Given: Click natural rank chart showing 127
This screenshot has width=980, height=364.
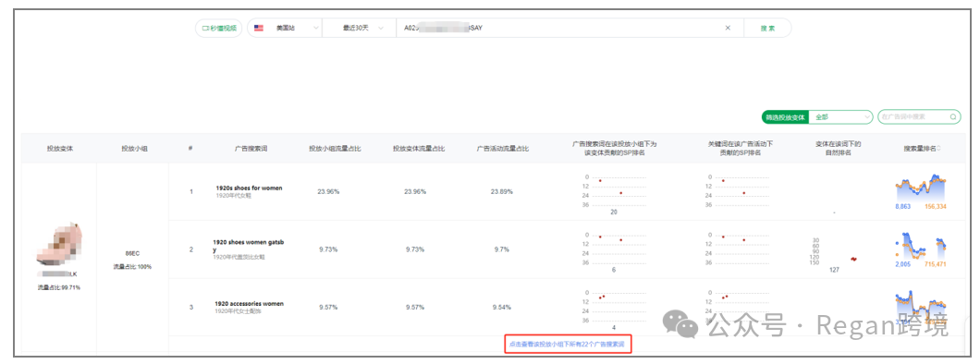Looking at the screenshot, I should pyautogui.click(x=834, y=254).
